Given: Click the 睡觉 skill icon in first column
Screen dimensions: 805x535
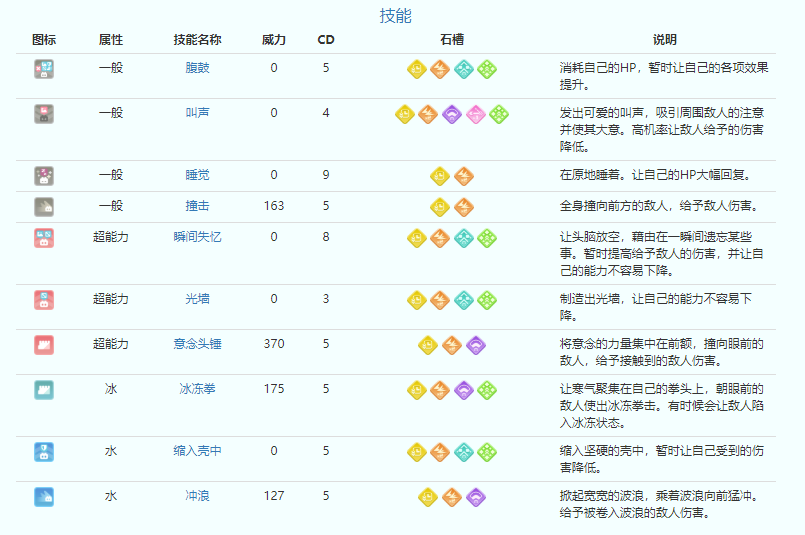Looking at the screenshot, I should 44,176.
